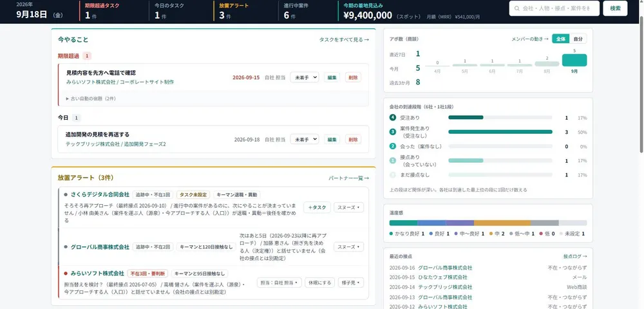
Task: Click 削除 for the 追加開発の見積 task
Action: 353,139
